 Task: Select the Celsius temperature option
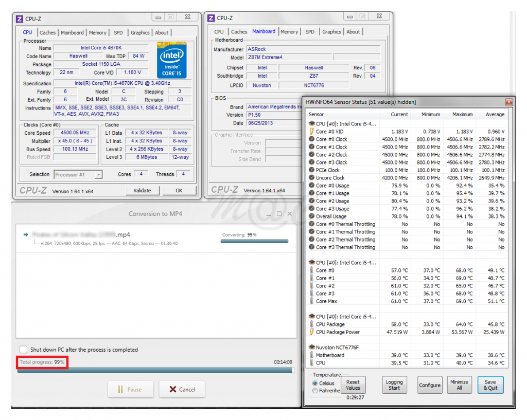point(315,383)
